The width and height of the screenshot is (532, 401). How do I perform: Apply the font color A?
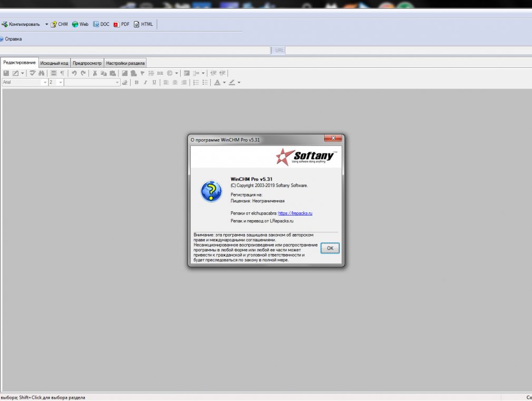point(217,82)
